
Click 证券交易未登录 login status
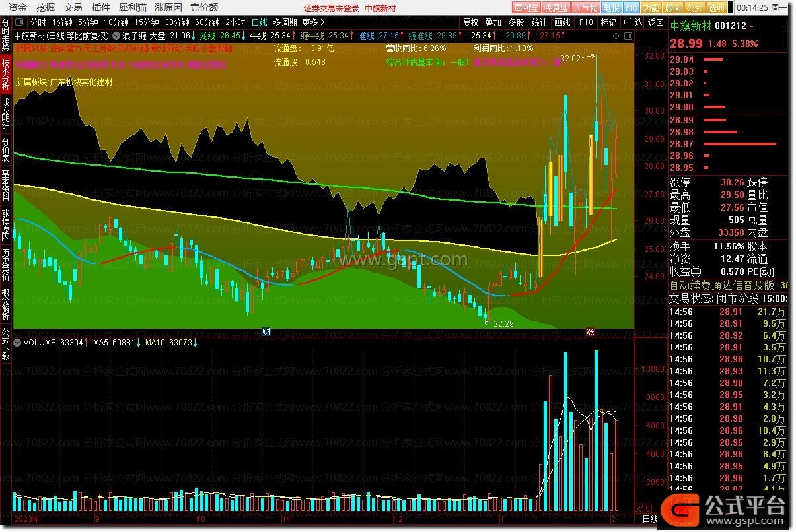click(332, 8)
